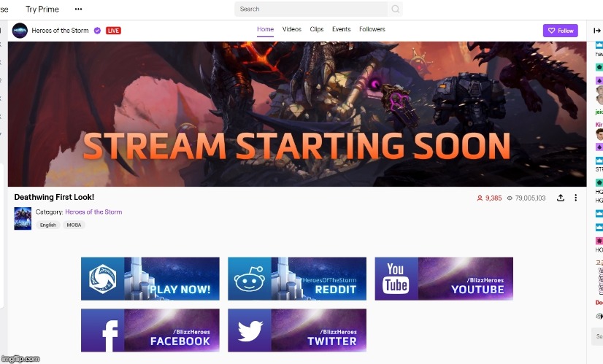
Task: Click the Heroes of the Storm category link
Action: [x=93, y=212]
